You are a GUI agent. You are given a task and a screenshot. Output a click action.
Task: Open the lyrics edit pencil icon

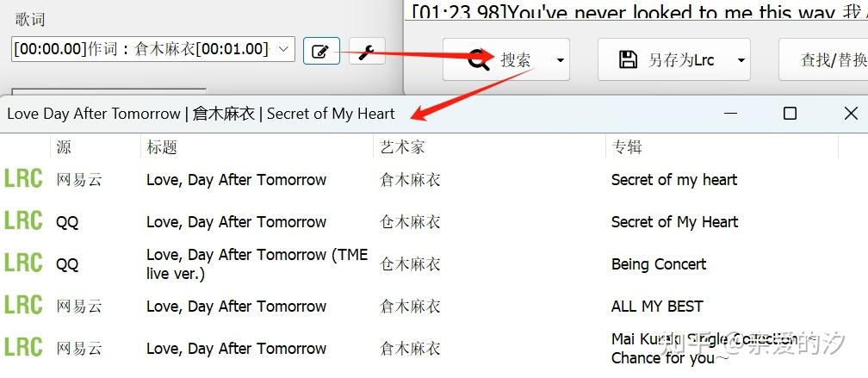point(321,52)
